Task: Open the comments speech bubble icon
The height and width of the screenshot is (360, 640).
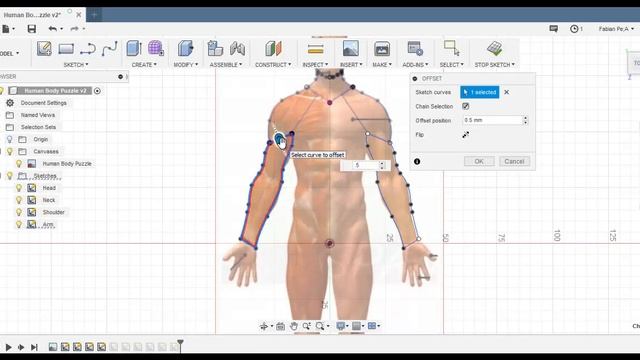Action: [553, 29]
